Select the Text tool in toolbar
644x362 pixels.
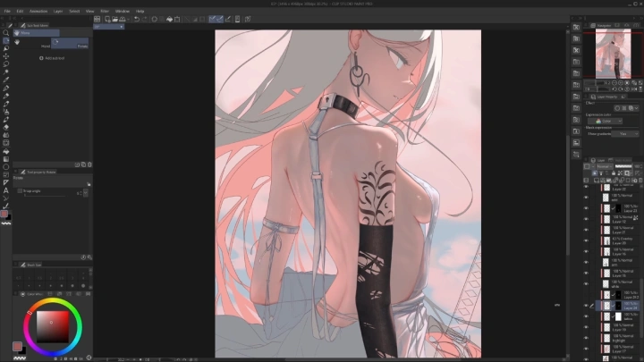6,190
